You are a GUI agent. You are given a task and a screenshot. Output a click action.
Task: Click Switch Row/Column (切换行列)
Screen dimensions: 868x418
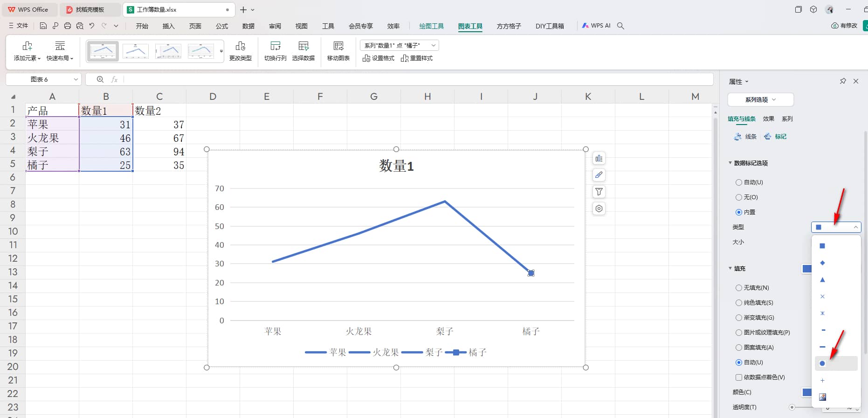click(276, 51)
